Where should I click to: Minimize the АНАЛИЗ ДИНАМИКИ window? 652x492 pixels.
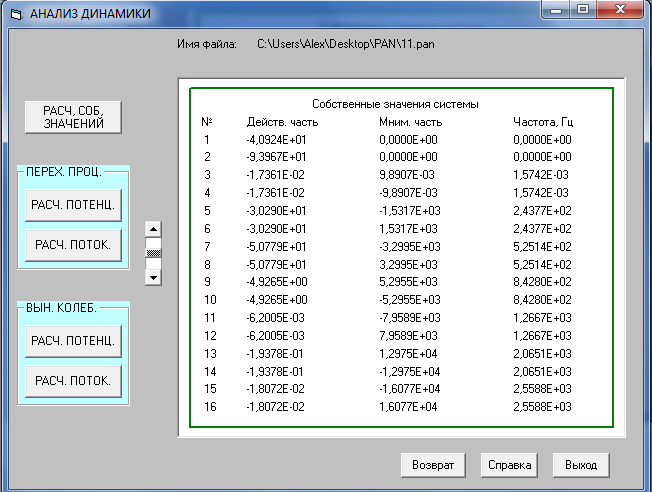click(x=556, y=10)
